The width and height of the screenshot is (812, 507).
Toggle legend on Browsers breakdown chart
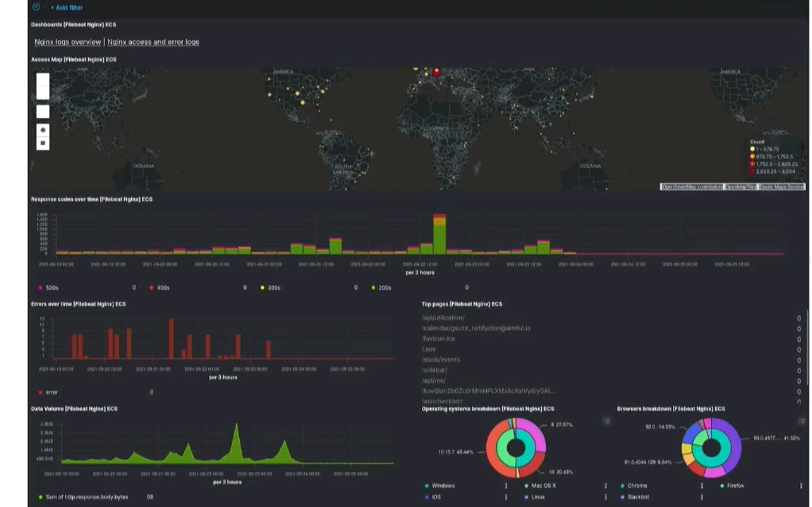click(x=801, y=421)
